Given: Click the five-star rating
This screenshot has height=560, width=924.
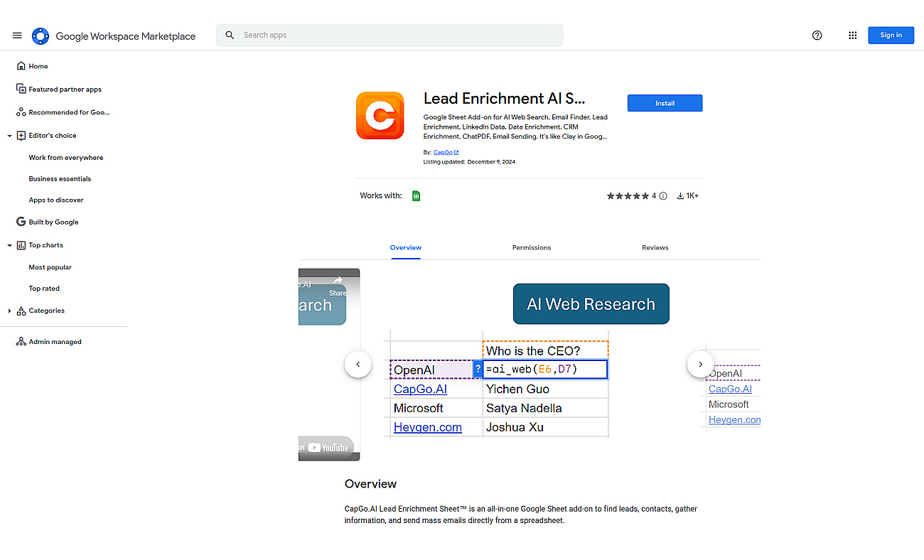Looking at the screenshot, I should pos(628,195).
